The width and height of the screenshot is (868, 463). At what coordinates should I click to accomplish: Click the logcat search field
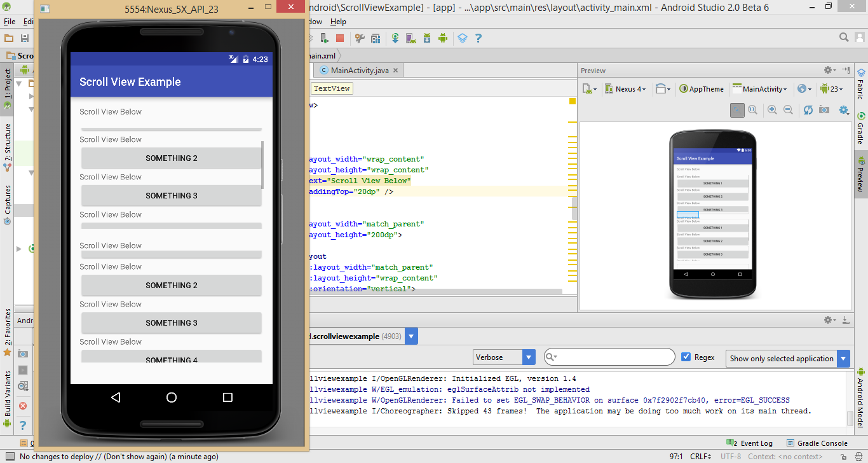[609, 357]
